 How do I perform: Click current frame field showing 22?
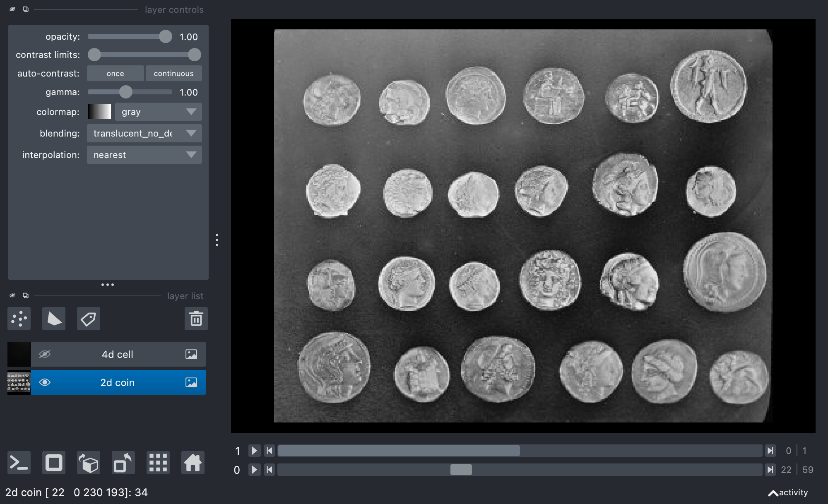tap(786, 470)
